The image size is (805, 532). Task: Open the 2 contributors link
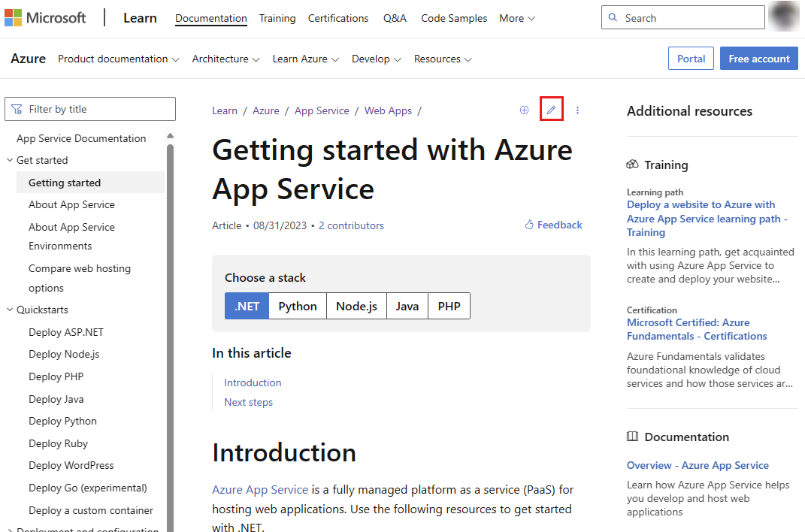351,225
